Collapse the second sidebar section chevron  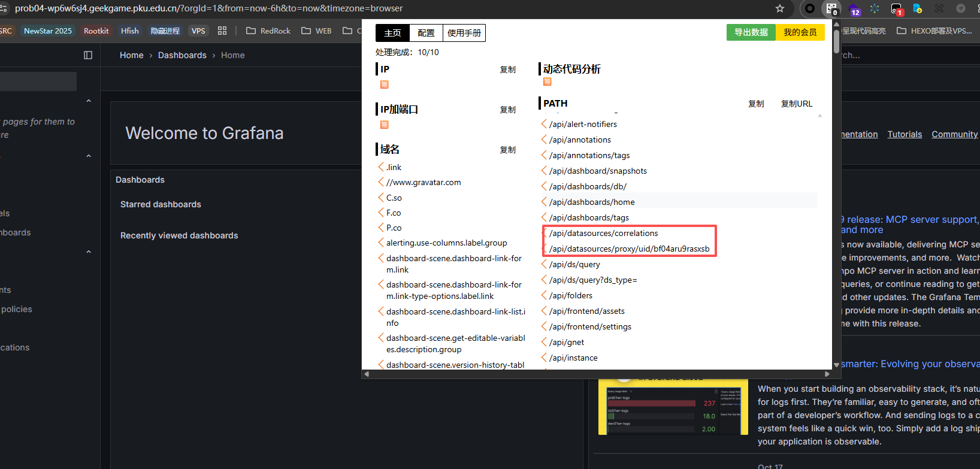[x=89, y=156]
